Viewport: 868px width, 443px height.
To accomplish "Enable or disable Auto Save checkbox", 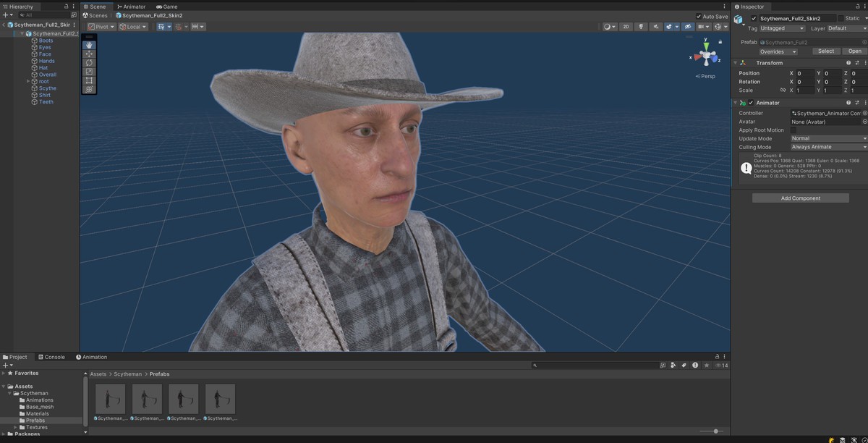I will 699,16.
